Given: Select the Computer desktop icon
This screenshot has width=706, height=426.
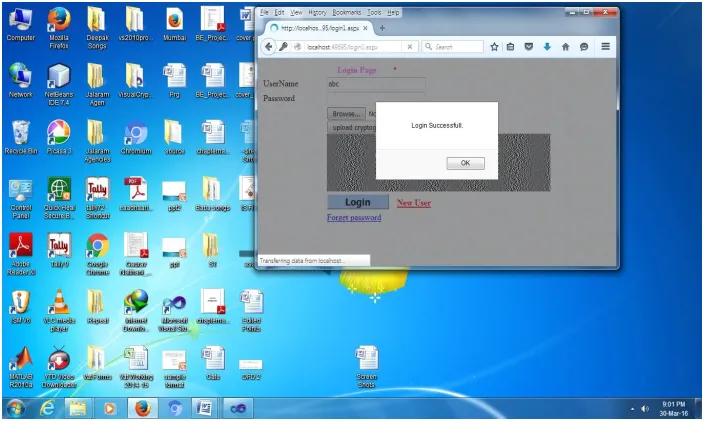Looking at the screenshot, I should tap(21, 25).
